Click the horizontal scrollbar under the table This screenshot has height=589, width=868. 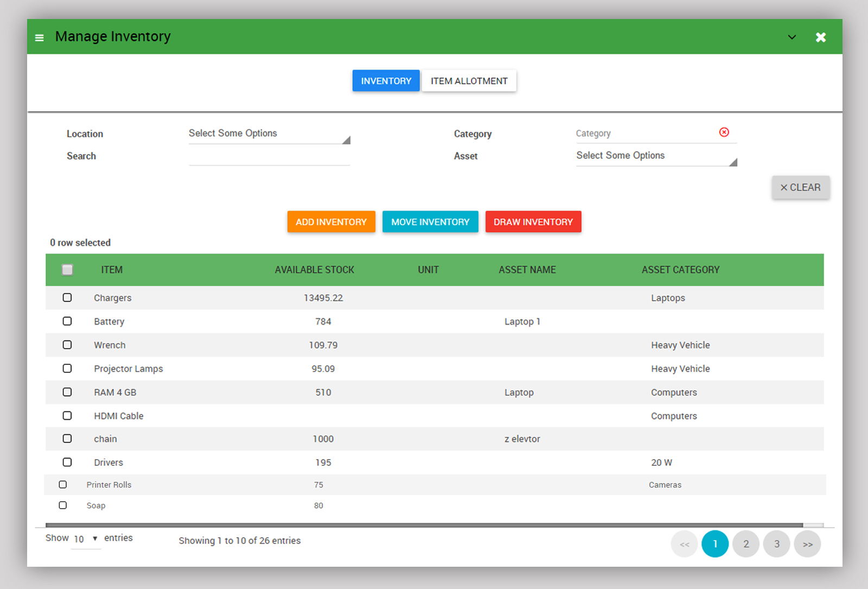[x=424, y=525]
